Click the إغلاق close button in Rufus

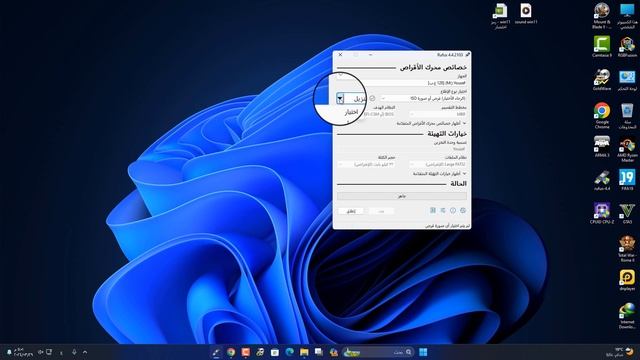351,211
